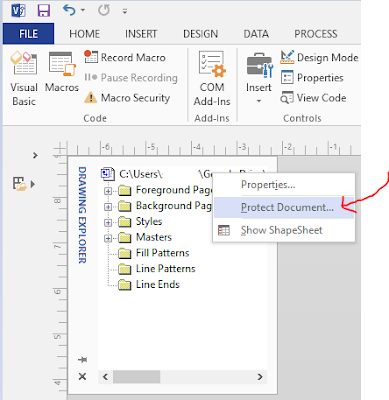Image resolution: width=389 pixels, height=400 pixels.
Task: Switch to the HOME tab
Action: 84,34
